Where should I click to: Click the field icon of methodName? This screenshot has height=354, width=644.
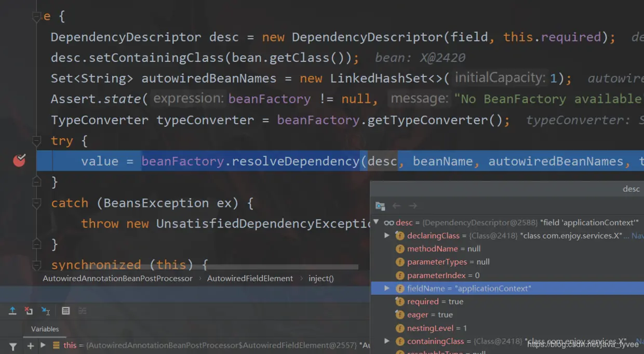click(400, 249)
